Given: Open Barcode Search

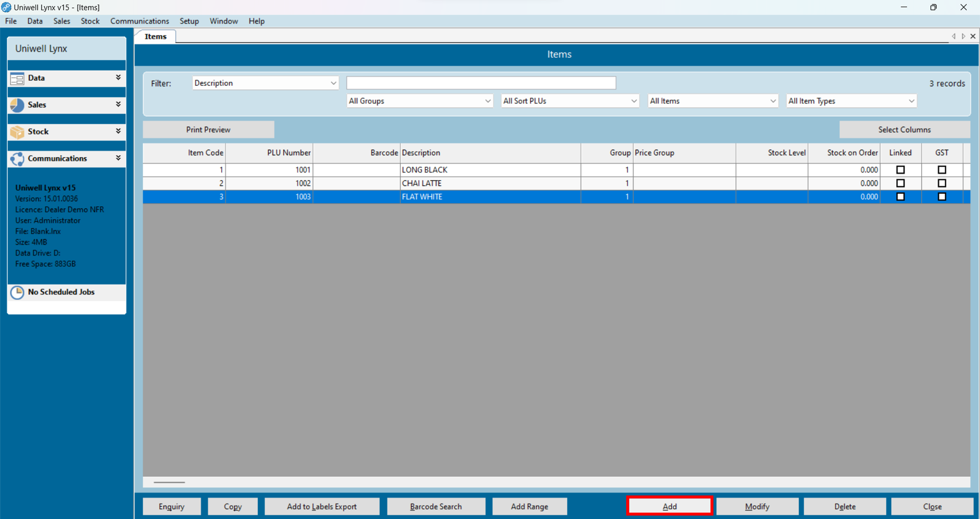Looking at the screenshot, I should pos(436,506).
